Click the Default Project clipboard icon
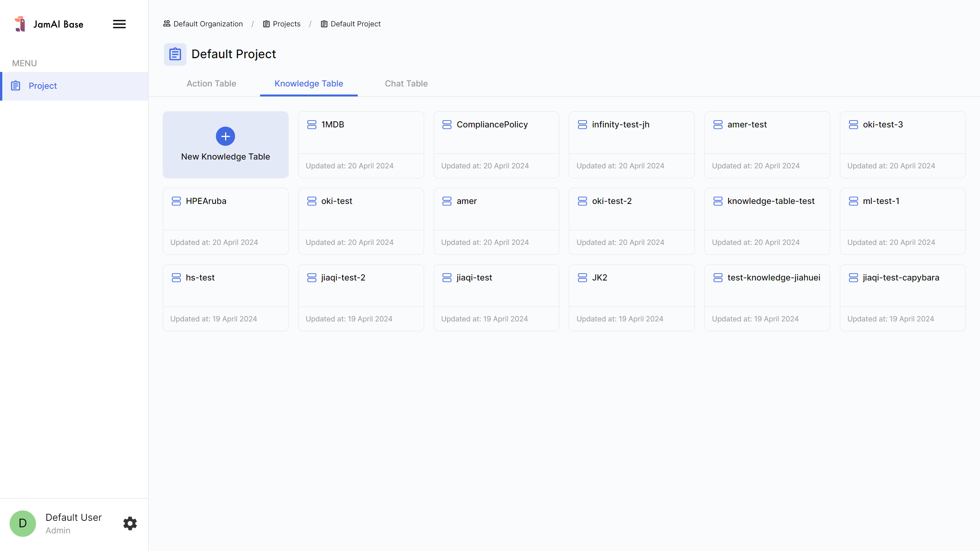 (175, 54)
